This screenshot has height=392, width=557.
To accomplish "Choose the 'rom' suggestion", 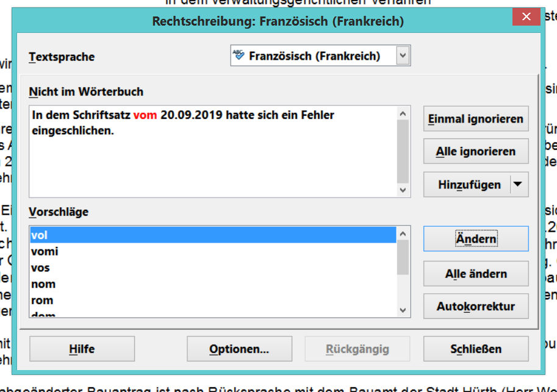I will click(42, 301).
